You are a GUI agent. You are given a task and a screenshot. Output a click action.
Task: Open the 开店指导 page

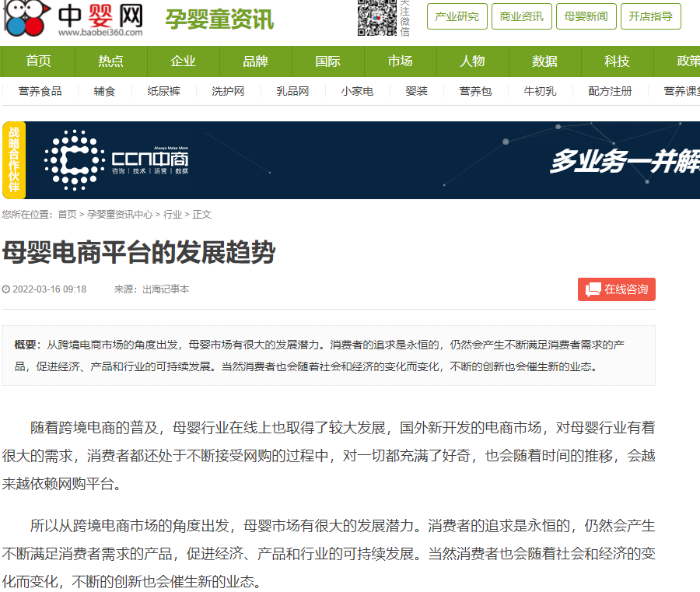point(650,16)
